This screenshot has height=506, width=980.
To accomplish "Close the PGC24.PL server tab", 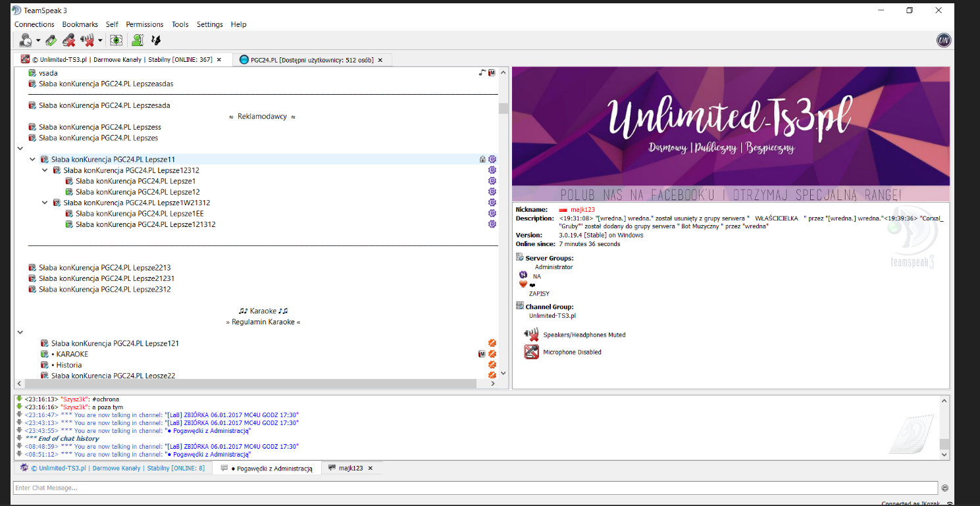I will tap(380, 60).
